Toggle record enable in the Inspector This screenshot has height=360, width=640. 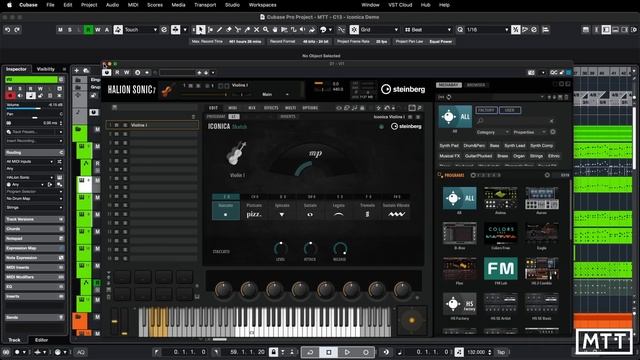[x=11, y=96]
